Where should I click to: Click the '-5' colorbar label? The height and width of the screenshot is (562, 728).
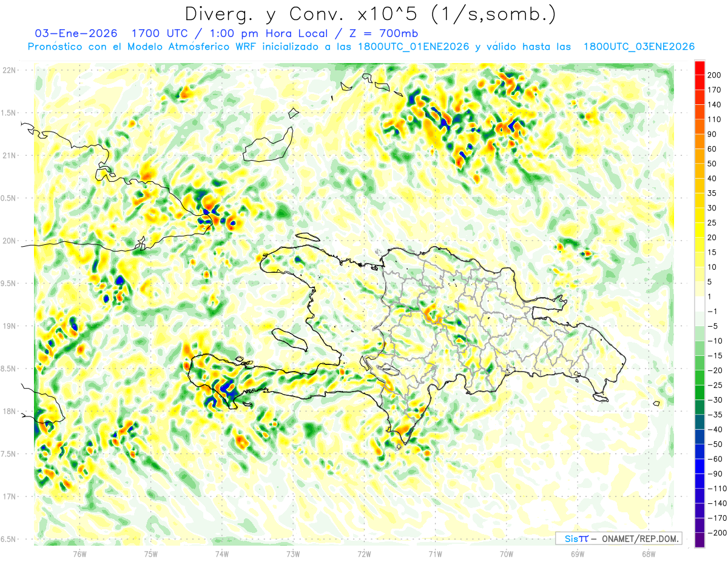click(712, 326)
